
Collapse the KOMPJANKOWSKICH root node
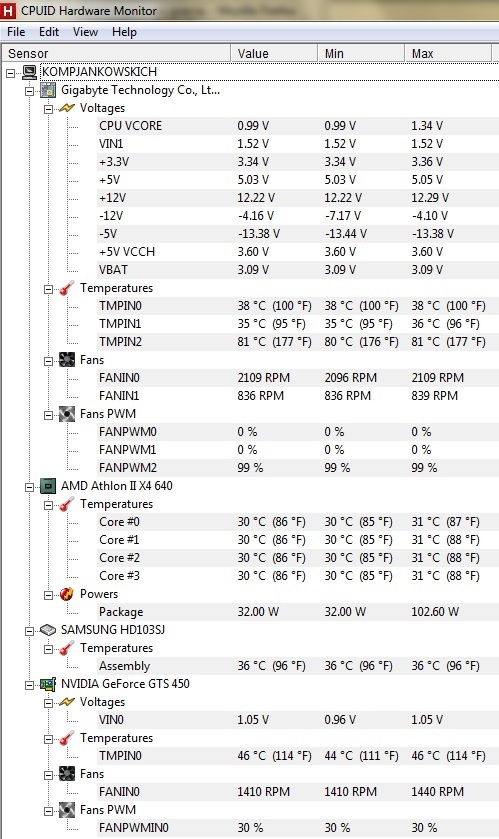pos(11,72)
